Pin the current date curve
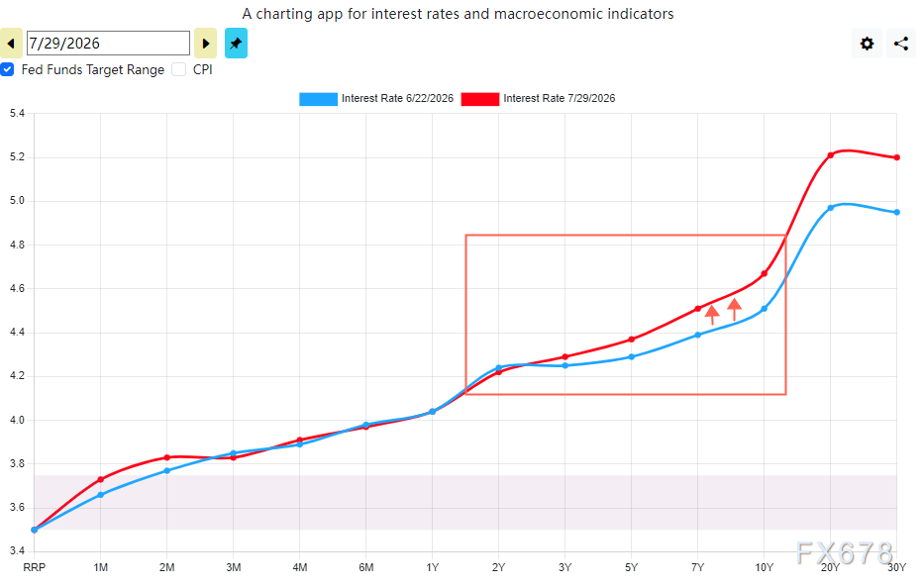The height and width of the screenshot is (588, 923). [x=236, y=44]
